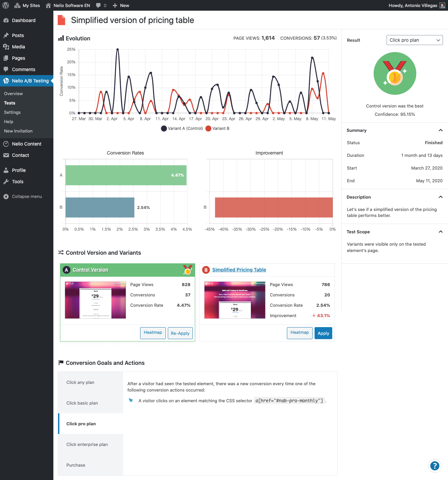The image size is (448, 480).
Task: Click the medal icon on Control Version card
Action: pos(188,270)
